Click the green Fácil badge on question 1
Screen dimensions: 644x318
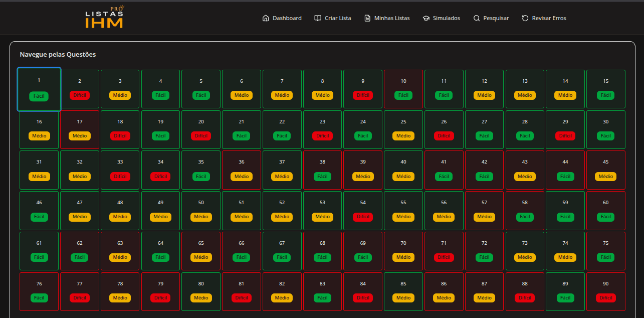(39, 96)
